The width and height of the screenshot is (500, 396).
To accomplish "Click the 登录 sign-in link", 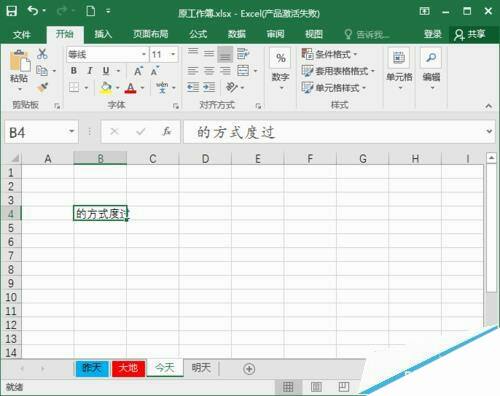I will click(432, 34).
